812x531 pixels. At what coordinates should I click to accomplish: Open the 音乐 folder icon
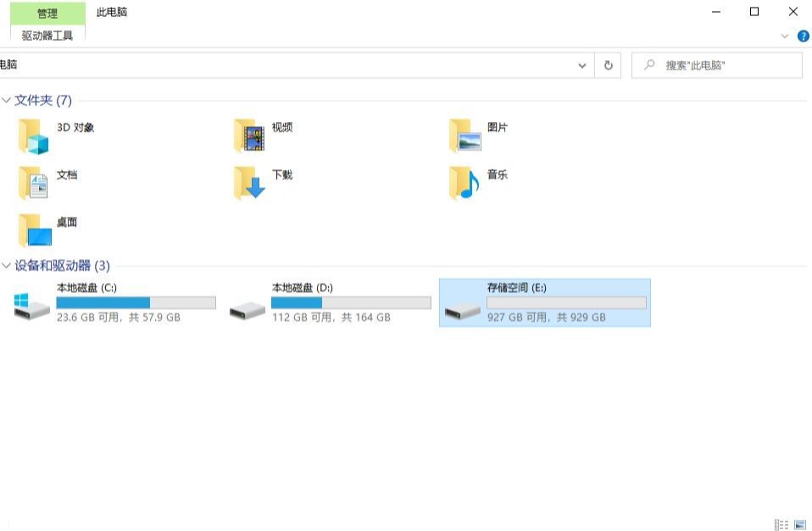tap(464, 183)
